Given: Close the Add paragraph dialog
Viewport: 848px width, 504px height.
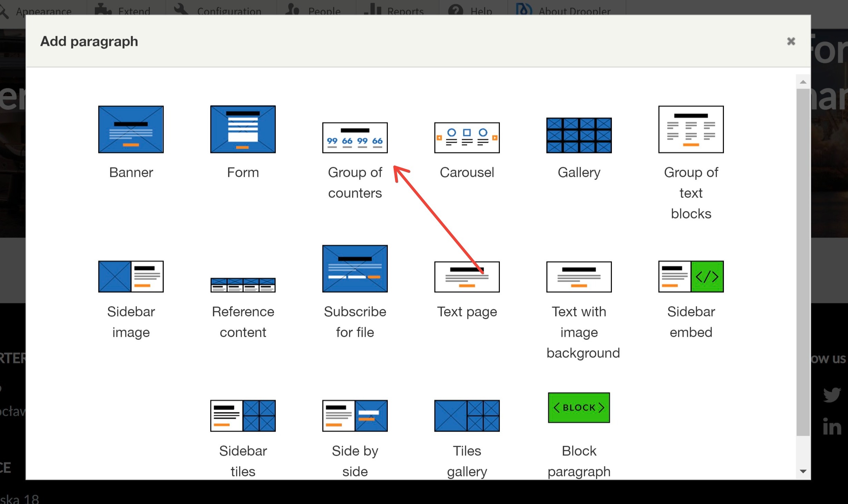Looking at the screenshot, I should (791, 41).
